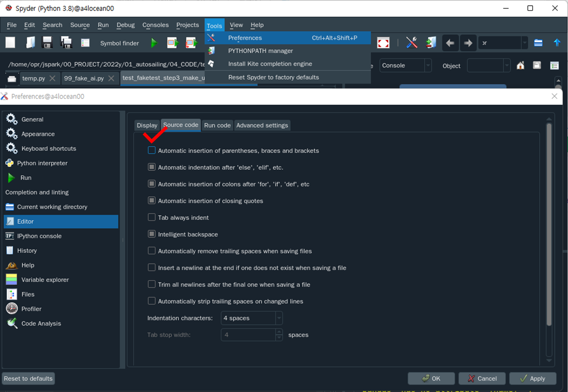
Task: Enable remove trailing spaces when saving
Action: 152,251
